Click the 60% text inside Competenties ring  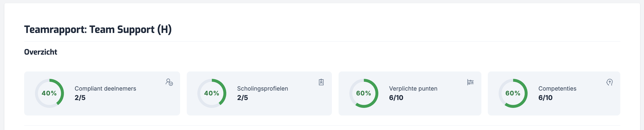click(513, 93)
